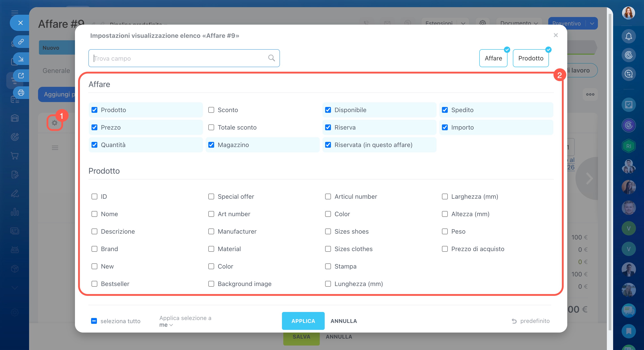The width and height of the screenshot is (644, 350).
Task: Open in new window icon on slider
Action: [x=21, y=75]
